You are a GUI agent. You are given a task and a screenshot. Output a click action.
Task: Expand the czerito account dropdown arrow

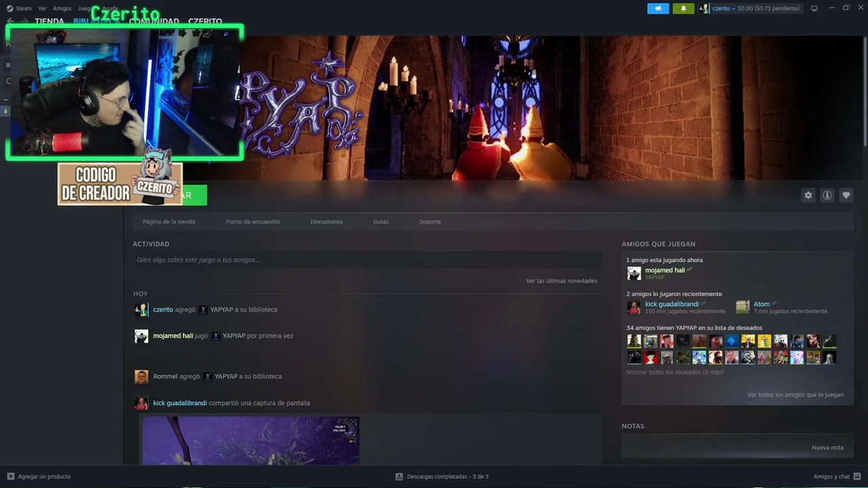point(733,8)
